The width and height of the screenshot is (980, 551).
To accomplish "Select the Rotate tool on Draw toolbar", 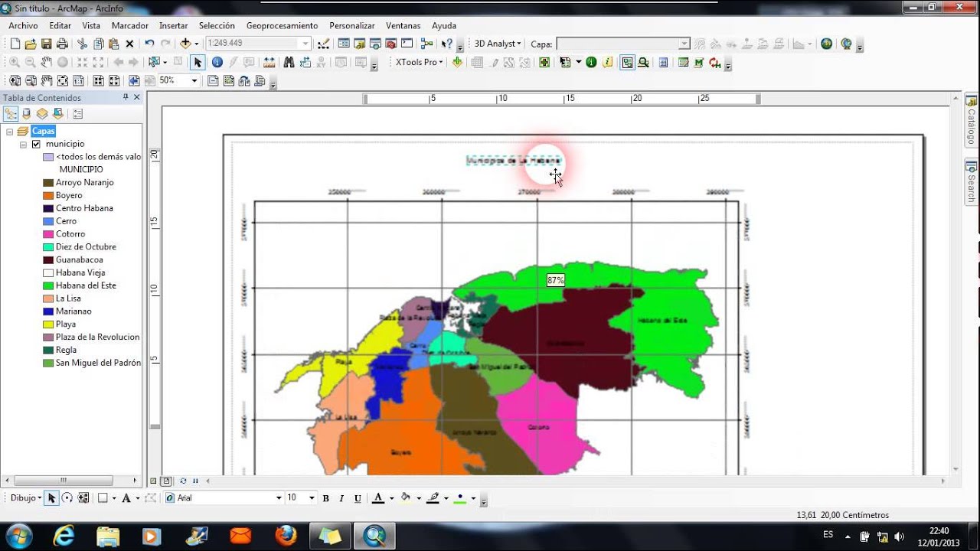I will click(67, 497).
